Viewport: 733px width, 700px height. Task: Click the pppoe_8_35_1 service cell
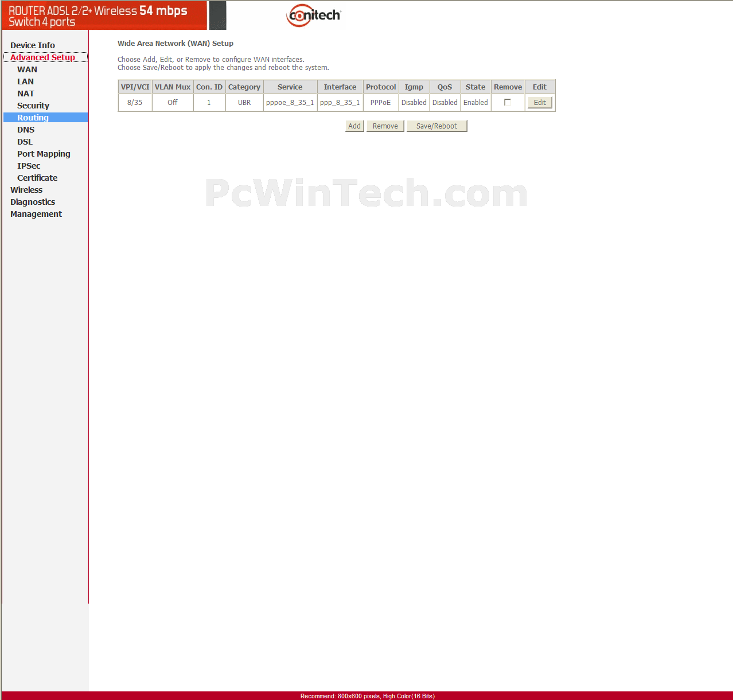pyautogui.click(x=290, y=103)
